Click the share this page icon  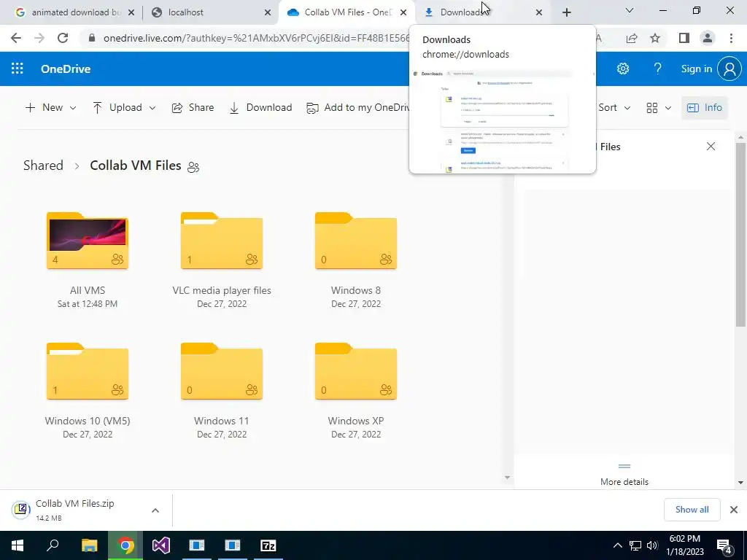pos(632,38)
